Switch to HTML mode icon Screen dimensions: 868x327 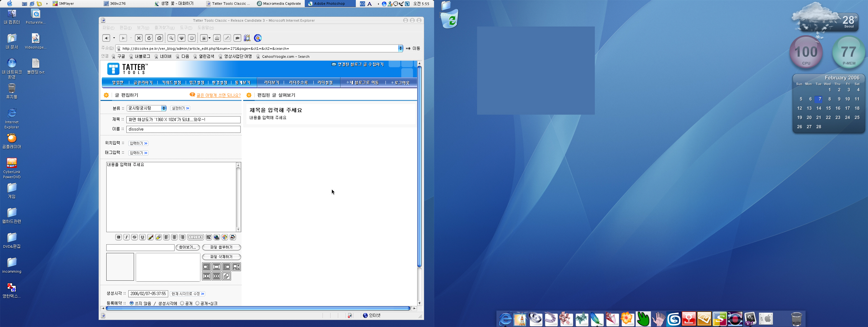[x=209, y=237]
